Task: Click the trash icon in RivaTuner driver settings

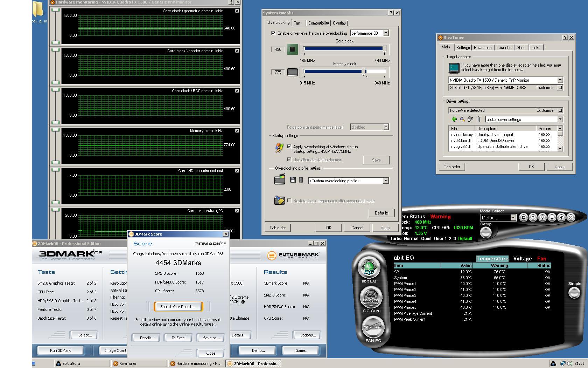Action: 478,119
